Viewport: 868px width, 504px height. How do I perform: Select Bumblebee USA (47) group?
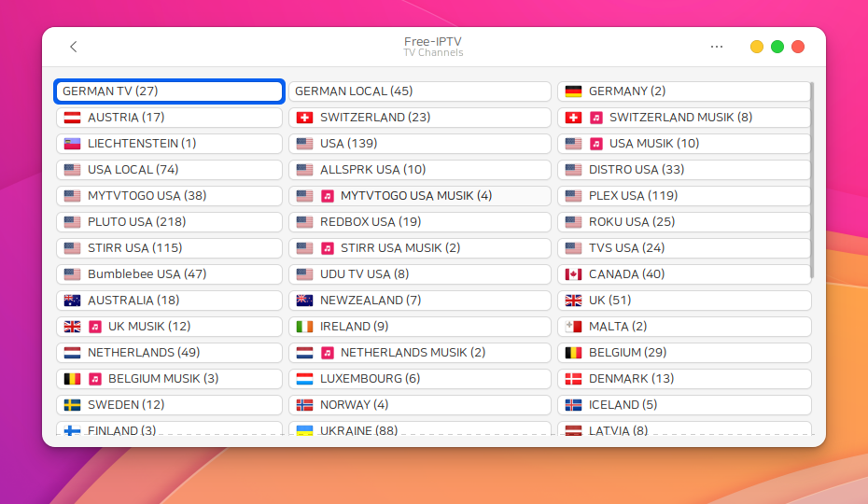(169, 274)
